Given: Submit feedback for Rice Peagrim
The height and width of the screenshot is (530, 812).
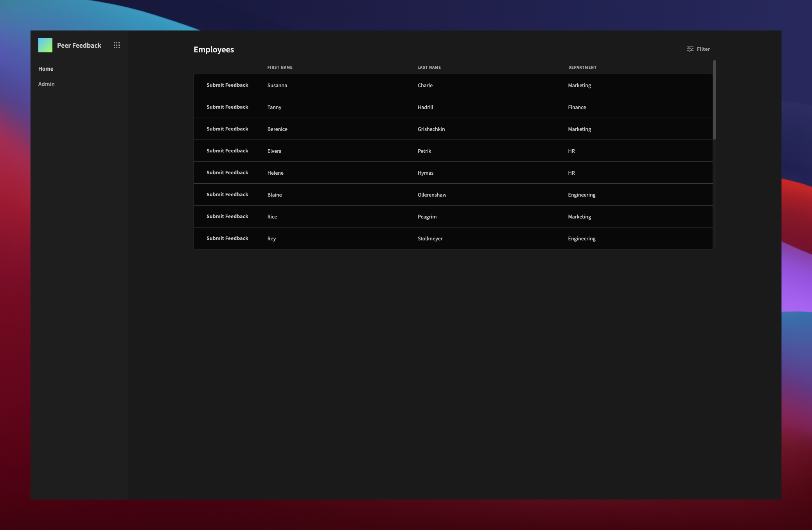Looking at the screenshot, I should click(x=227, y=217).
